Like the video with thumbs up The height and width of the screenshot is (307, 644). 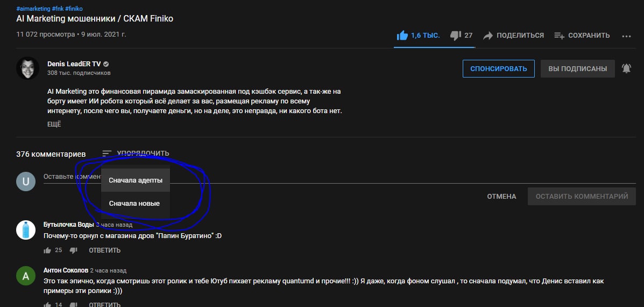tap(402, 36)
